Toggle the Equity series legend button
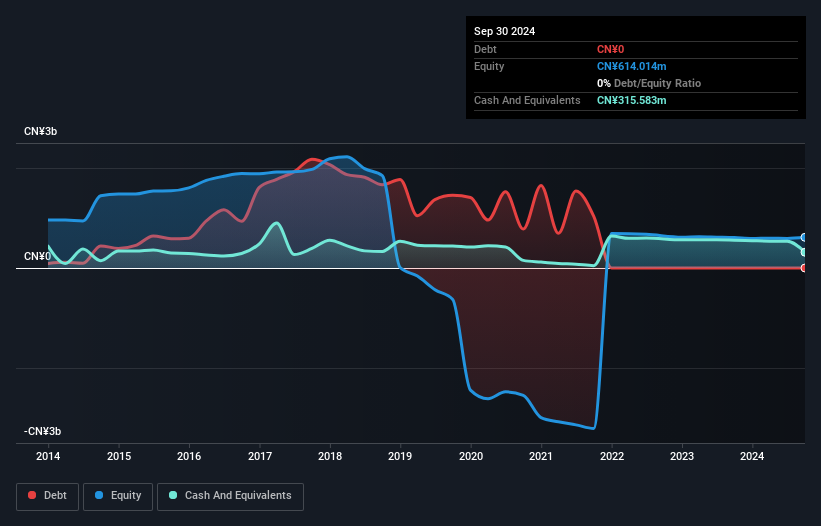Screen dimensions: 821x526 tap(118, 496)
